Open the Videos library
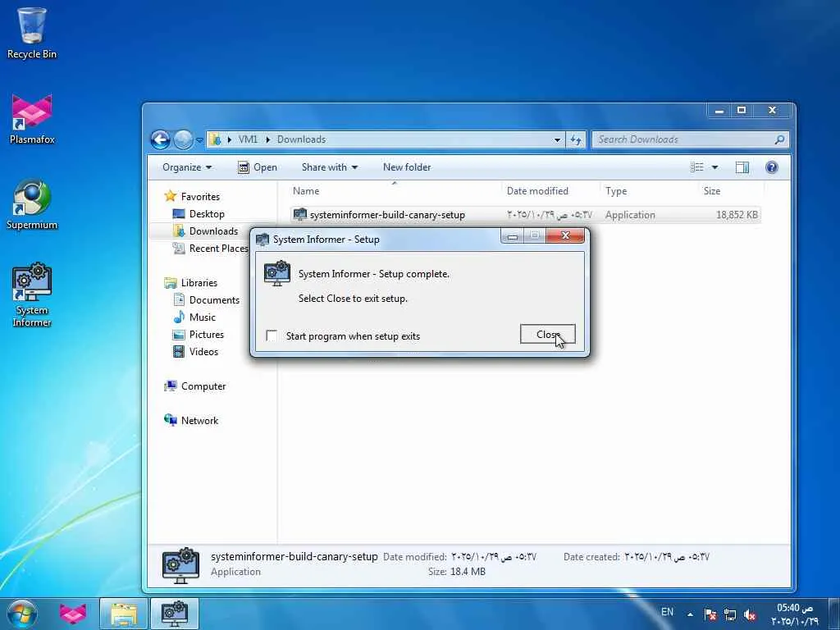 click(x=203, y=351)
